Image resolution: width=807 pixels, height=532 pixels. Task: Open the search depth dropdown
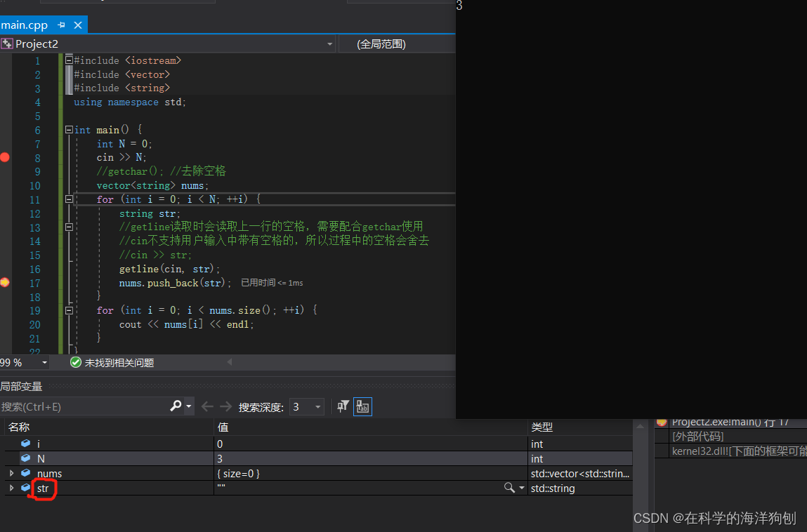click(317, 406)
